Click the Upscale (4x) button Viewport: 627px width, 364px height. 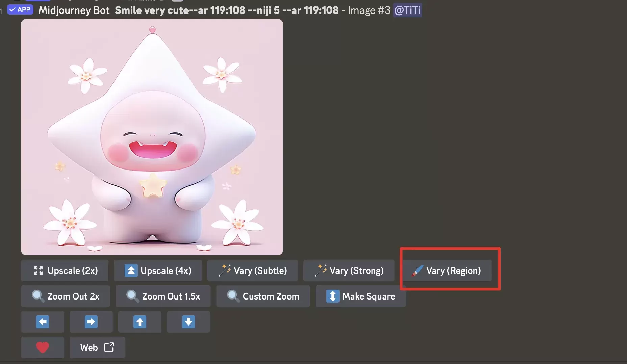(x=158, y=270)
